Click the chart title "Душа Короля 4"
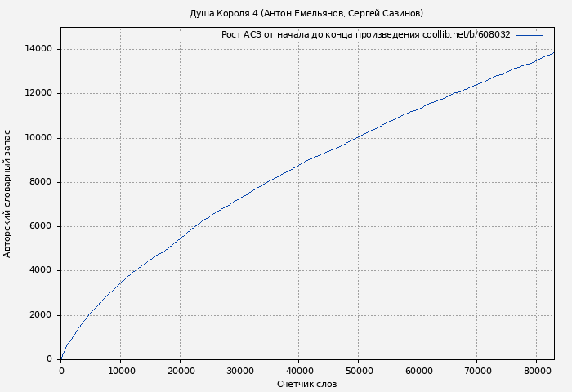This screenshot has width=572, height=392. (306, 13)
